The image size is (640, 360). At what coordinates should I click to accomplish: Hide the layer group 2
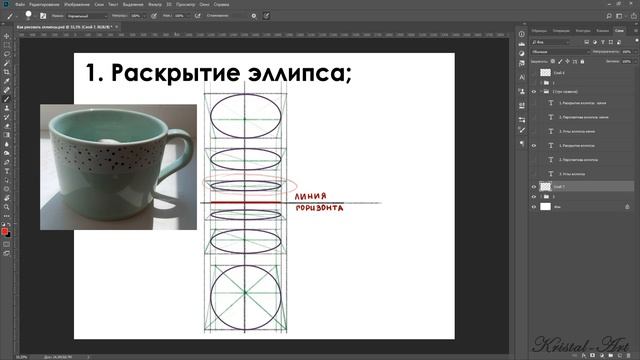(x=533, y=92)
